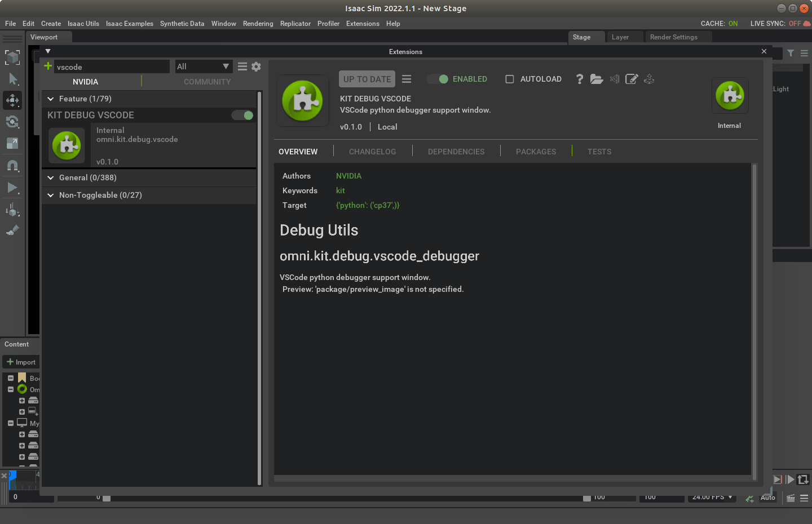Click the NVIDIA author link
The height and width of the screenshot is (524, 812).
(x=348, y=176)
